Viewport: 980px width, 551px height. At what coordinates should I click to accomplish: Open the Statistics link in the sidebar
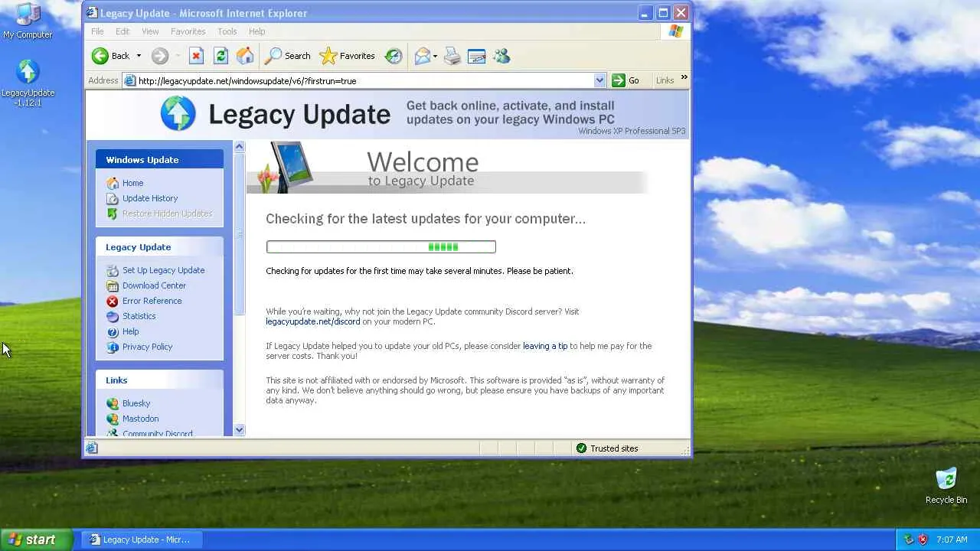pyautogui.click(x=139, y=316)
